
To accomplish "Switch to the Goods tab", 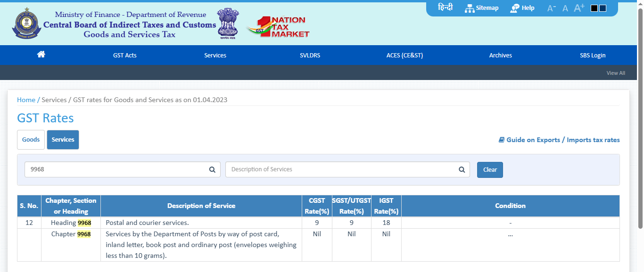I will pyautogui.click(x=31, y=140).
